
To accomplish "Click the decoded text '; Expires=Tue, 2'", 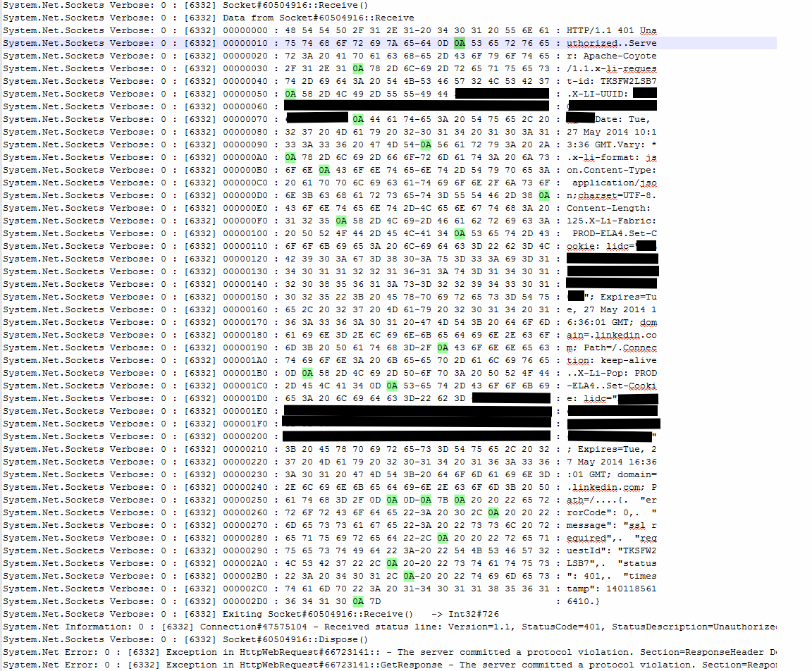I will coord(611,449).
